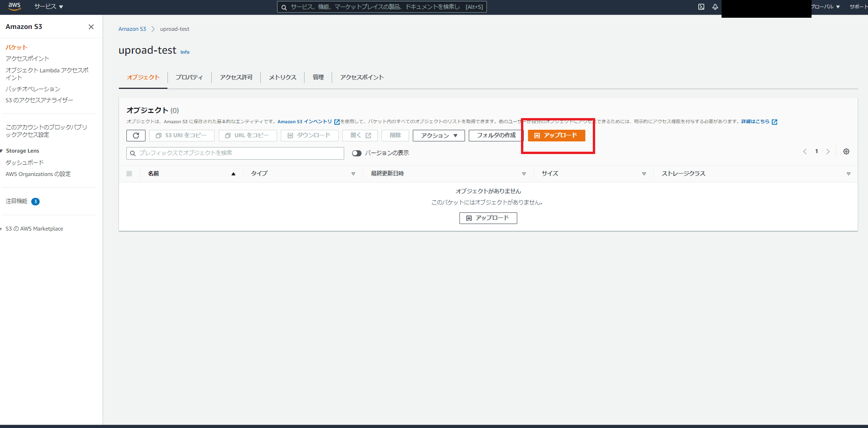The width and height of the screenshot is (868, 428).
Task: Click the AWS global search field
Action: pyautogui.click(x=382, y=7)
